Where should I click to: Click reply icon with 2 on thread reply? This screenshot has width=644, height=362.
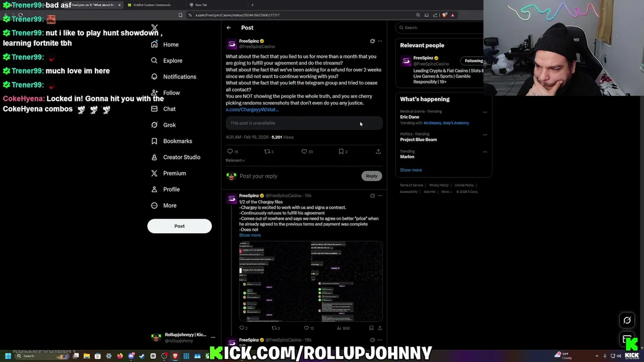(x=242, y=328)
